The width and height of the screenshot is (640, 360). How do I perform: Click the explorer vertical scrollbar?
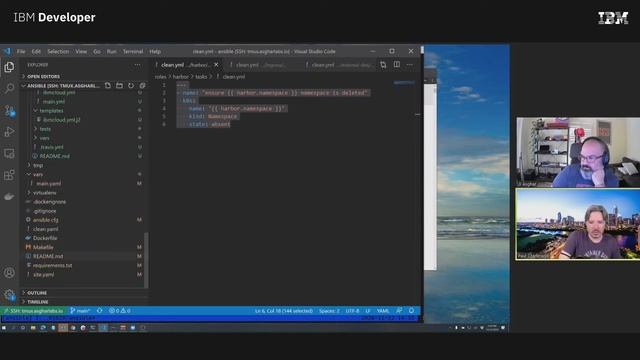[x=146, y=260]
